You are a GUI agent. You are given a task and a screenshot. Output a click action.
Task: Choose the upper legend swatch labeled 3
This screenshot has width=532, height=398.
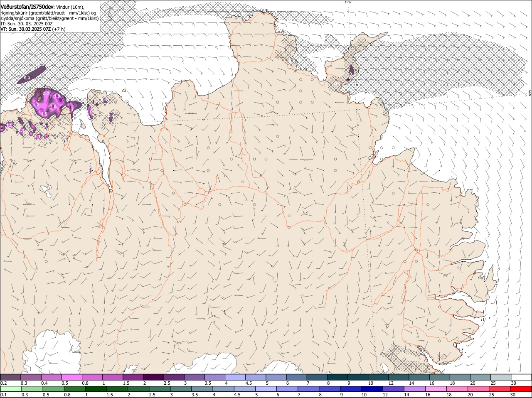coord(195,377)
